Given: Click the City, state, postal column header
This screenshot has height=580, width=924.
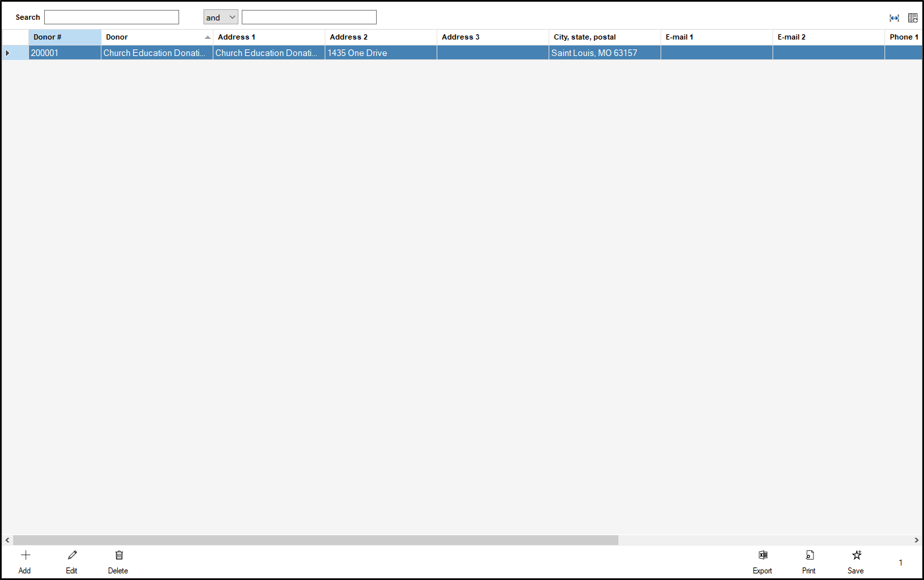Looking at the screenshot, I should [x=605, y=37].
